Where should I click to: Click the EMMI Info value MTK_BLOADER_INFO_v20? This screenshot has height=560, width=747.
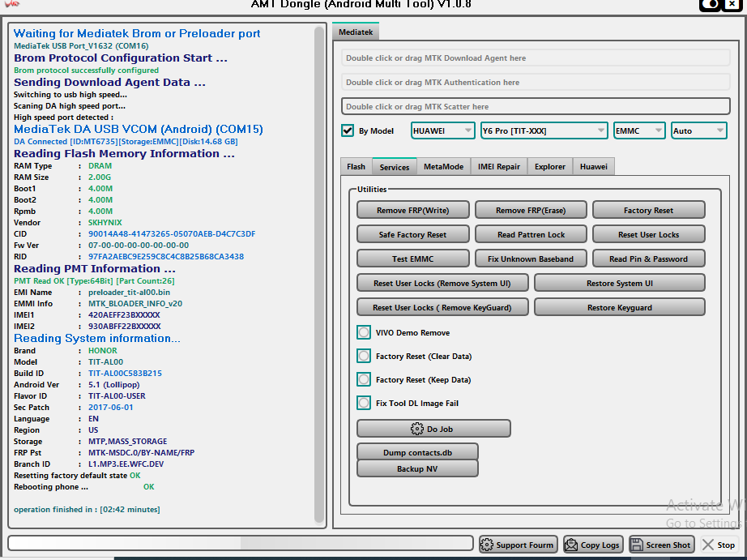135,304
